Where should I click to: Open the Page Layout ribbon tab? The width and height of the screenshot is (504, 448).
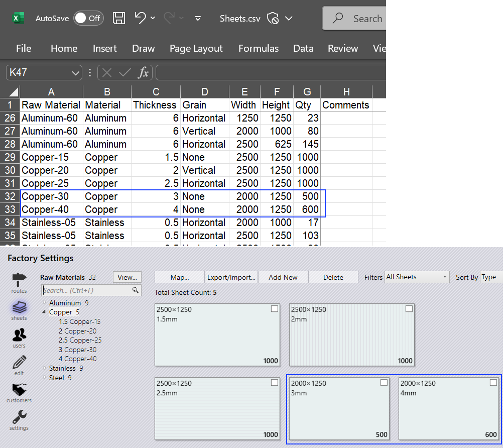point(196,48)
